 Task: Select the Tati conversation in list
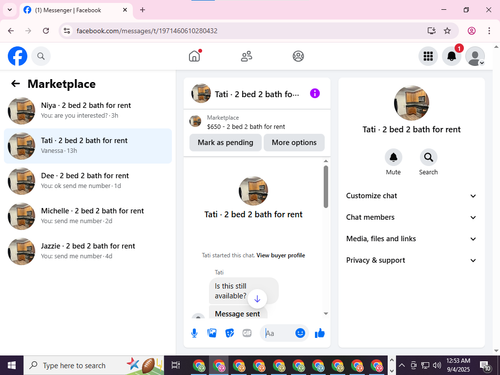pos(88,146)
